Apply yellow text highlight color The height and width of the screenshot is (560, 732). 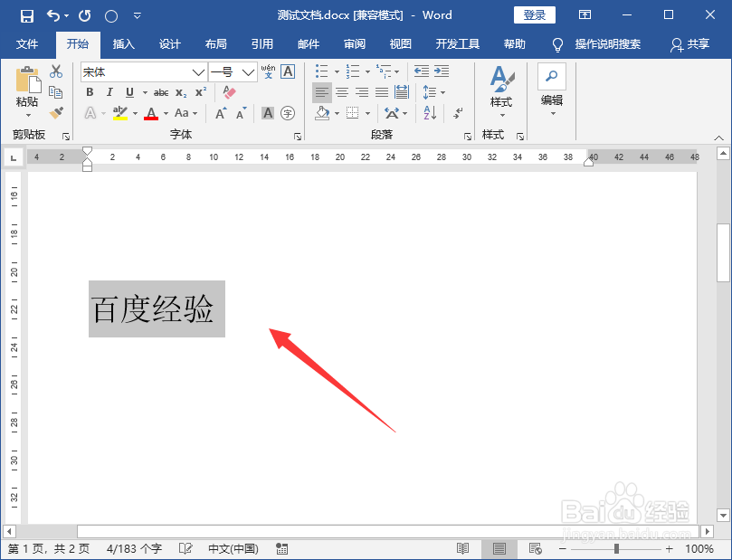pyautogui.click(x=120, y=113)
